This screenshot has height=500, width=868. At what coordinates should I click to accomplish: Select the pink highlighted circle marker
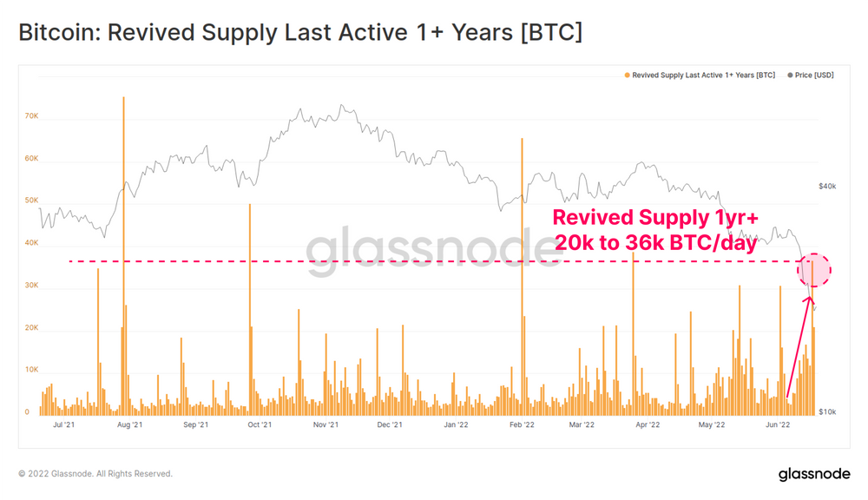pyautogui.click(x=814, y=270)
